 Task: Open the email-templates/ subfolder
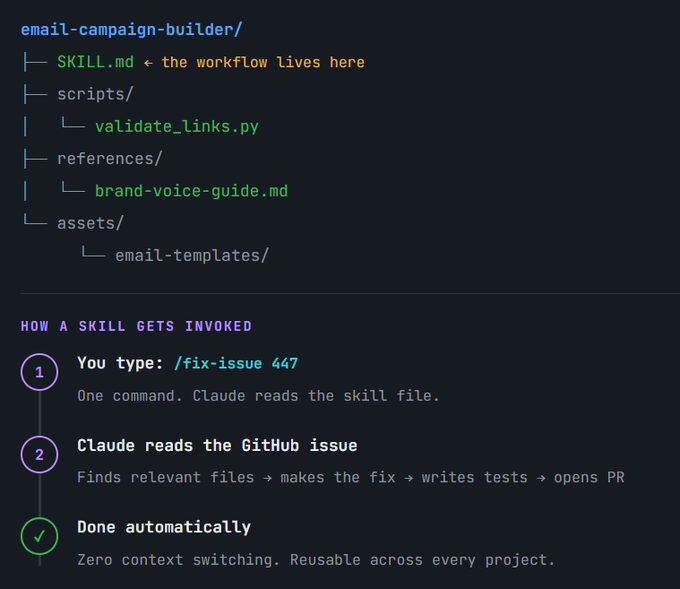tap(192, 255)
